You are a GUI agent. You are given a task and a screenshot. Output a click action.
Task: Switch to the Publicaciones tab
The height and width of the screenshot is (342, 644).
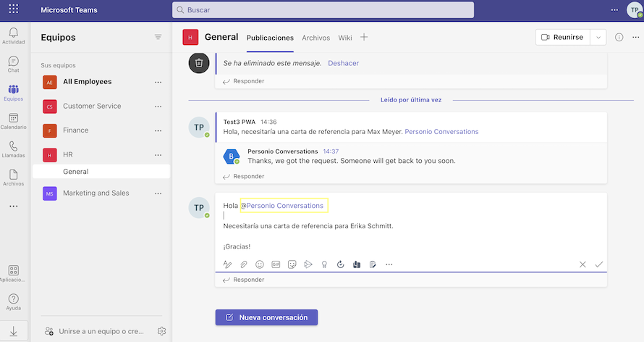pos(270,38)
